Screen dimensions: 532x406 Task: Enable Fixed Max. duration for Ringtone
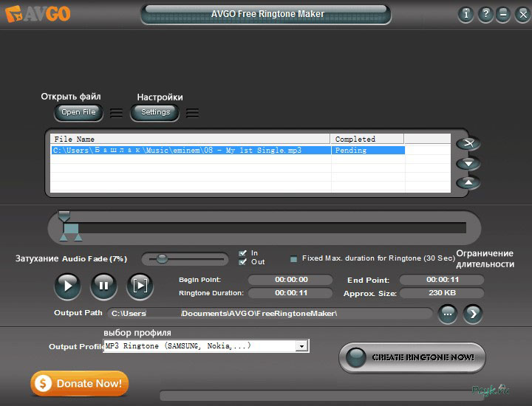293,259
